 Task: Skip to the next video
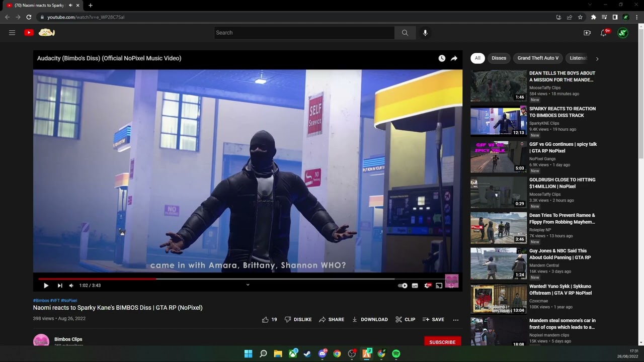[x=60, y=286]
